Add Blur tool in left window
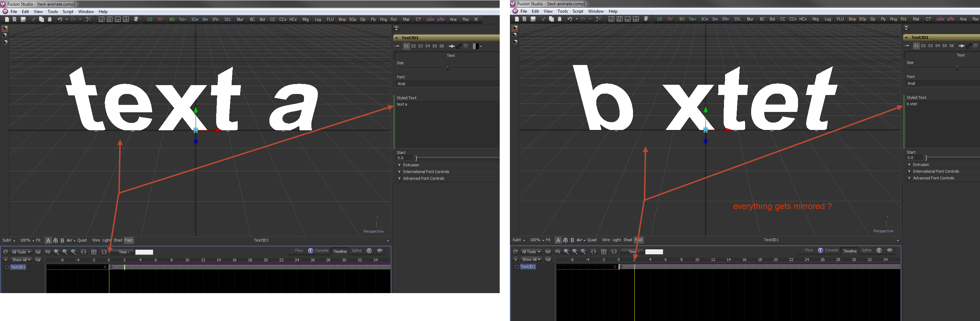Screen dimensions: 980x321 click(240, 19)
